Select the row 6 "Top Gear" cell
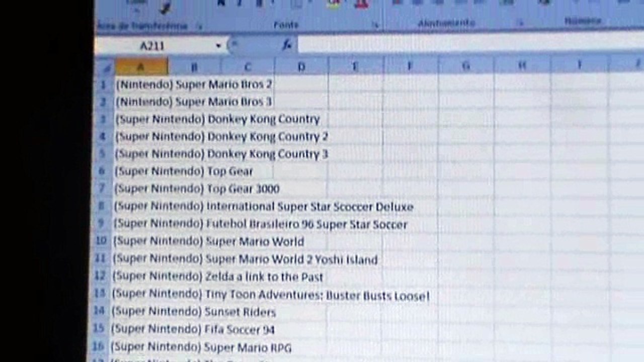 click(x=184, y=171)
